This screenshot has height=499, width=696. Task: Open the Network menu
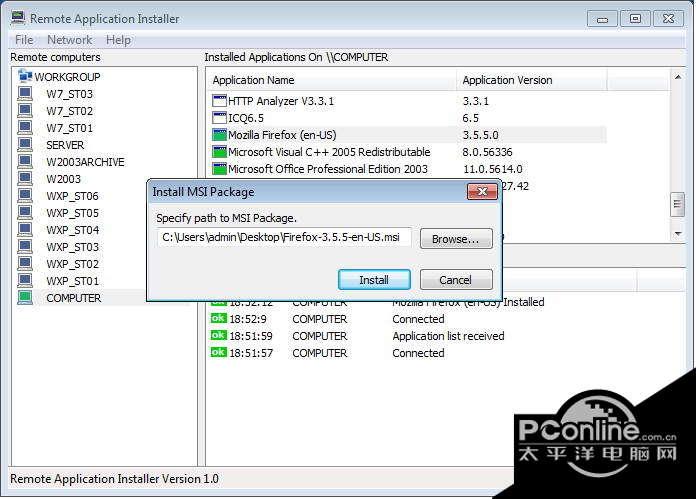(x=69, y=40)
